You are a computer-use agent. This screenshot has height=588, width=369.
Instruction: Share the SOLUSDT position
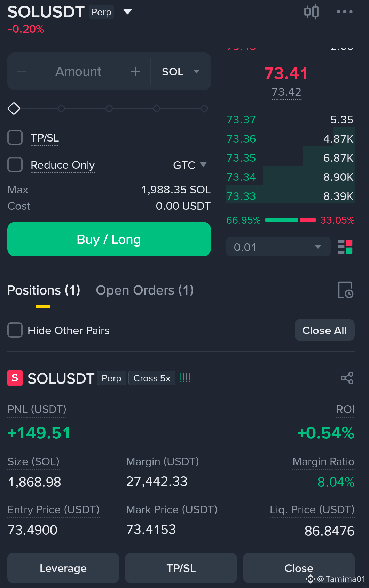coord(347,378)
